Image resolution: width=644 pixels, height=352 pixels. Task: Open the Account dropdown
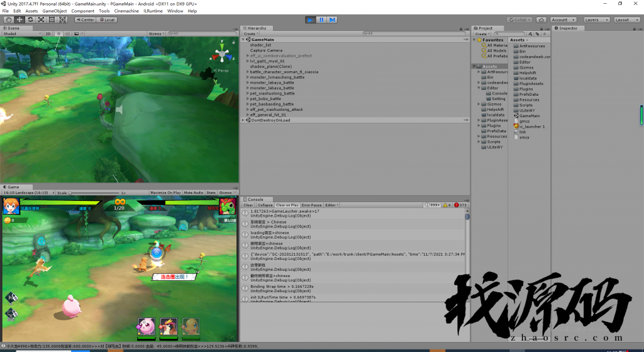click(563, 20)
